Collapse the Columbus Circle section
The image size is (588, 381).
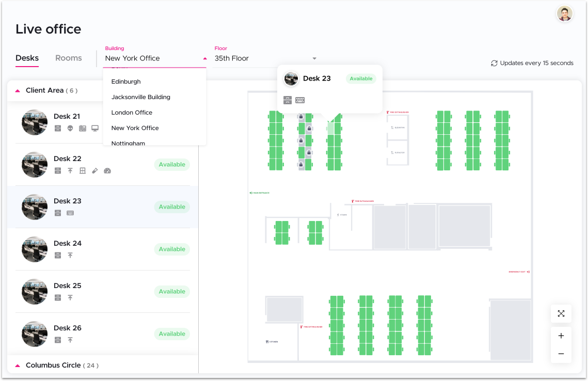point(18,366)
